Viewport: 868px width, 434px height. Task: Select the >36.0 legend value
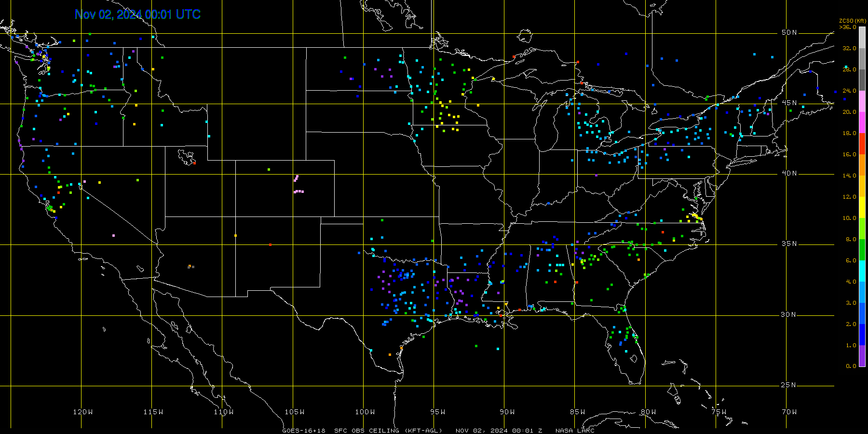(x=848, y=27)
